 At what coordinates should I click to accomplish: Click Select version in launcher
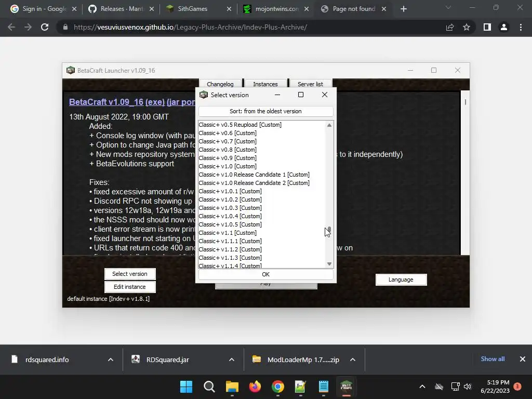coord(130,274)
